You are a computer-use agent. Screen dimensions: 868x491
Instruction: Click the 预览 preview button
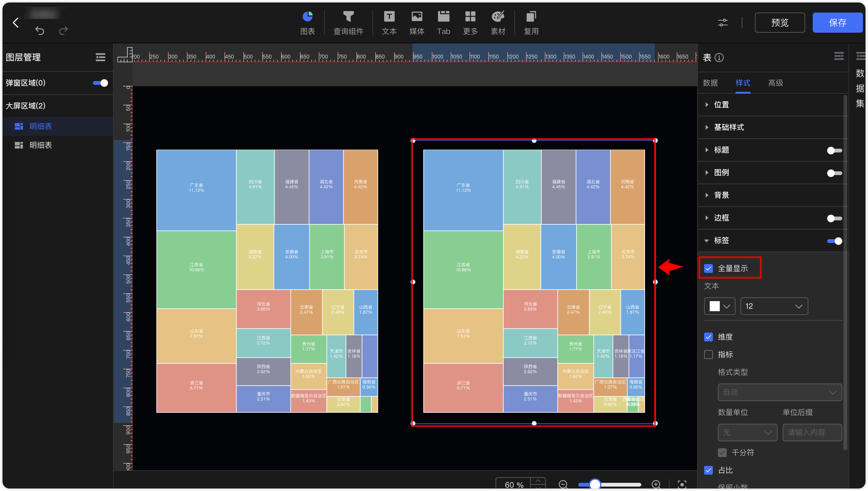click(x=779, y=23)
